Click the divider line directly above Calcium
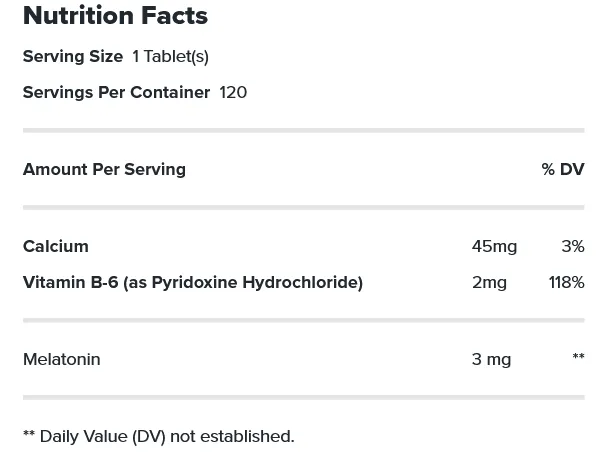Screen dimensions: 616x475 pos(303,207)
